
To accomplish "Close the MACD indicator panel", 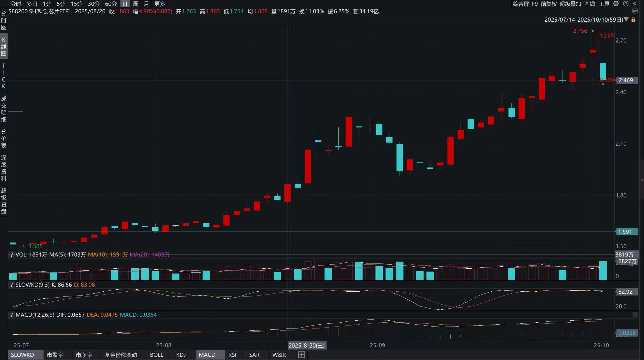I will click(635, 315).
